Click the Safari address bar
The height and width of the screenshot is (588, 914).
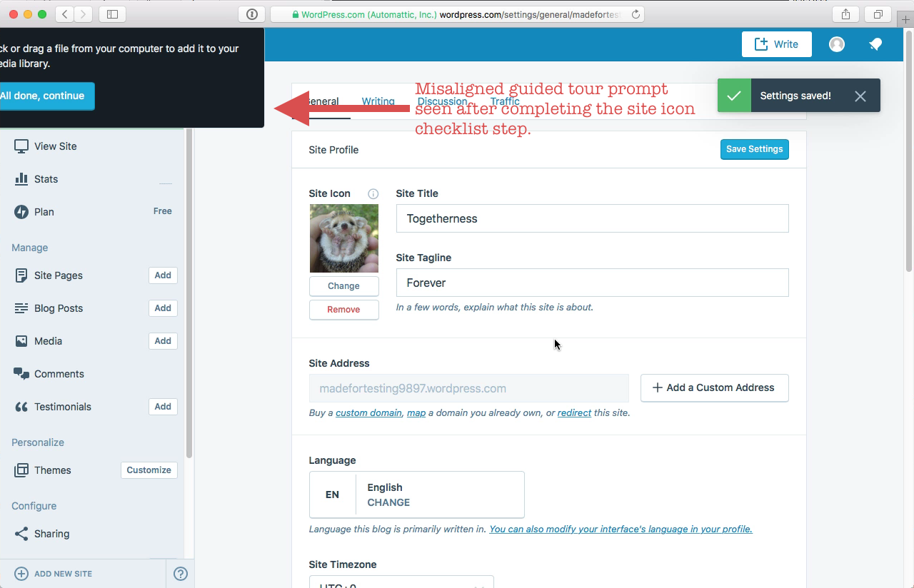[x=457, y=14]
